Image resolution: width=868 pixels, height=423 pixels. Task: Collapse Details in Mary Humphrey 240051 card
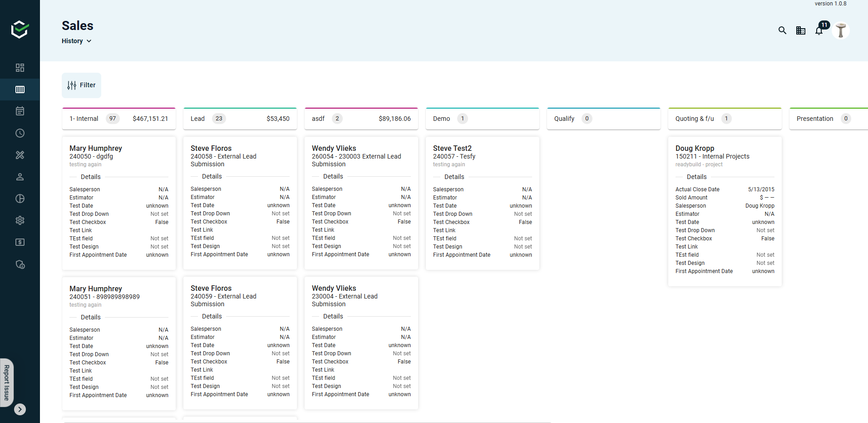(91, 317)
